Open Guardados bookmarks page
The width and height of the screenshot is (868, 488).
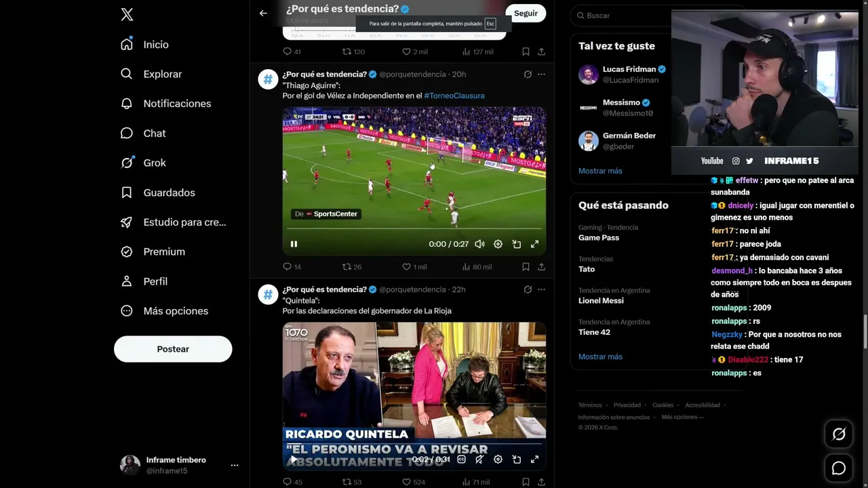point(157,192)
